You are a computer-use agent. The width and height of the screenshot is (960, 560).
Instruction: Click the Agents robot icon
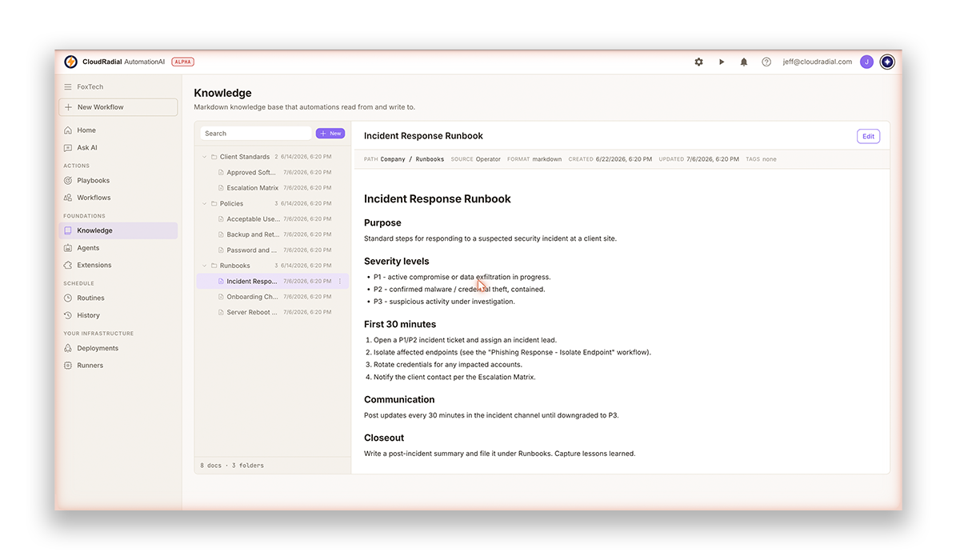tap(68, 248)
